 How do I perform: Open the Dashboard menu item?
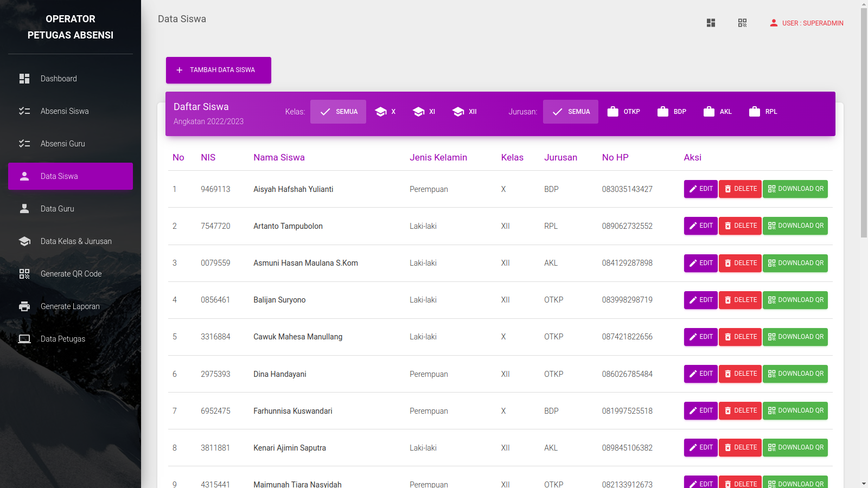pos(59,79)
